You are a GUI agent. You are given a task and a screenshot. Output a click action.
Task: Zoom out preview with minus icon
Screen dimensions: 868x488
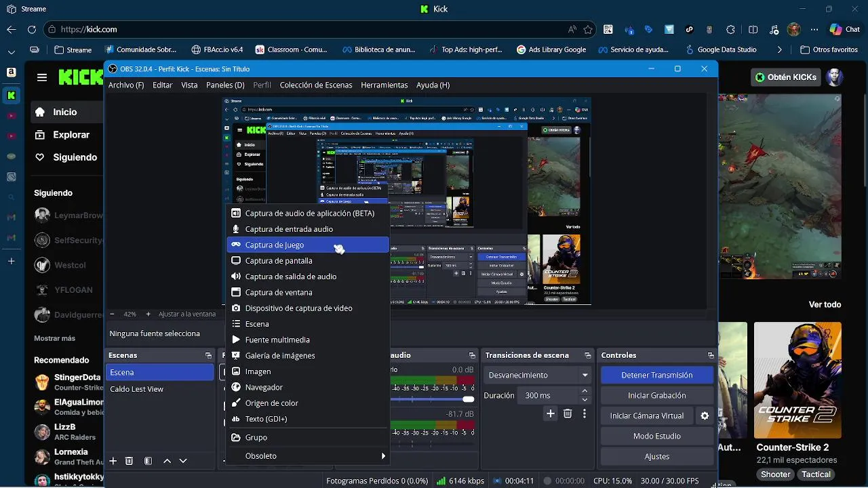coord(113,314)
